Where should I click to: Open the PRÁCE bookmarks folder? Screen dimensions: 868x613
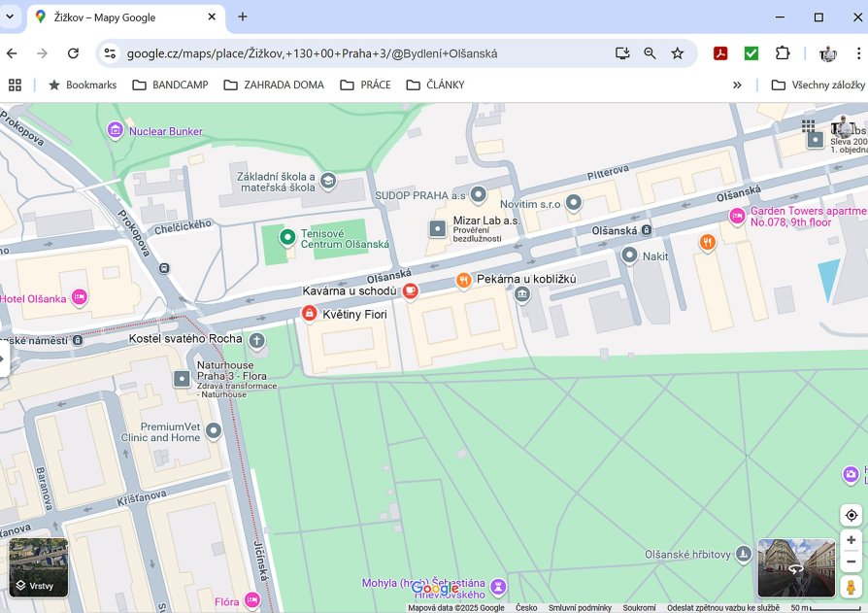(x=365, y=85)
